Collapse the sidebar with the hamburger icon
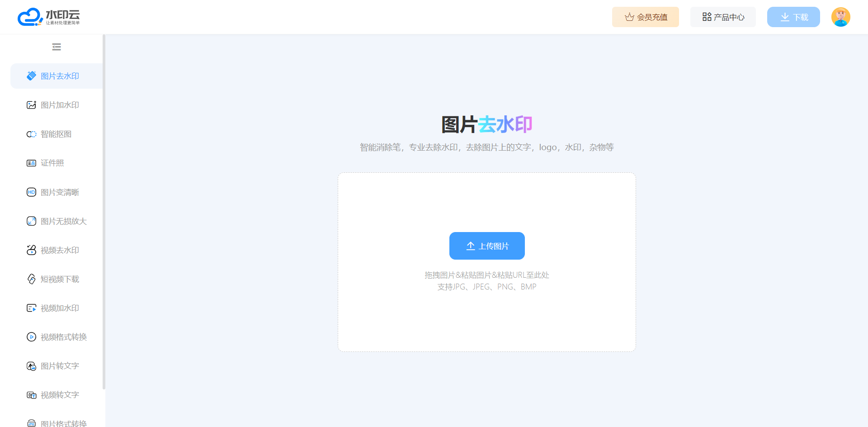This screenshot has width=868, height=427. tap(57, 47)
